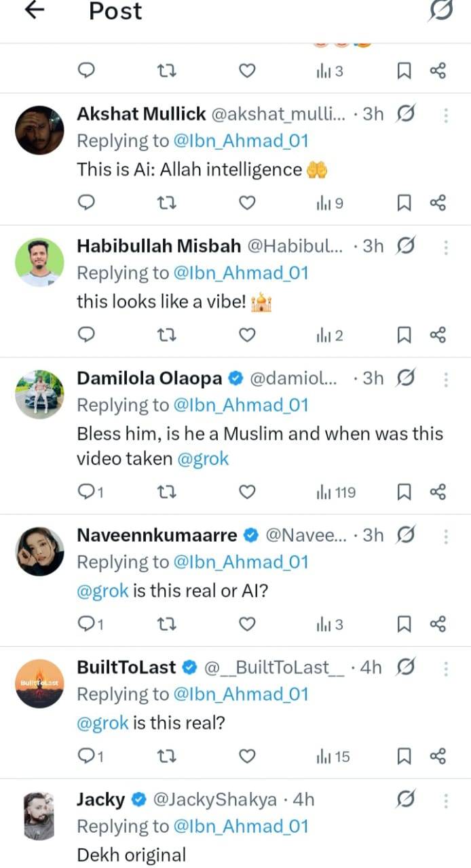Open @Ibn_Ahmad_01 link in Akshat's reply
471x868 pixels.
coord(242,141)
